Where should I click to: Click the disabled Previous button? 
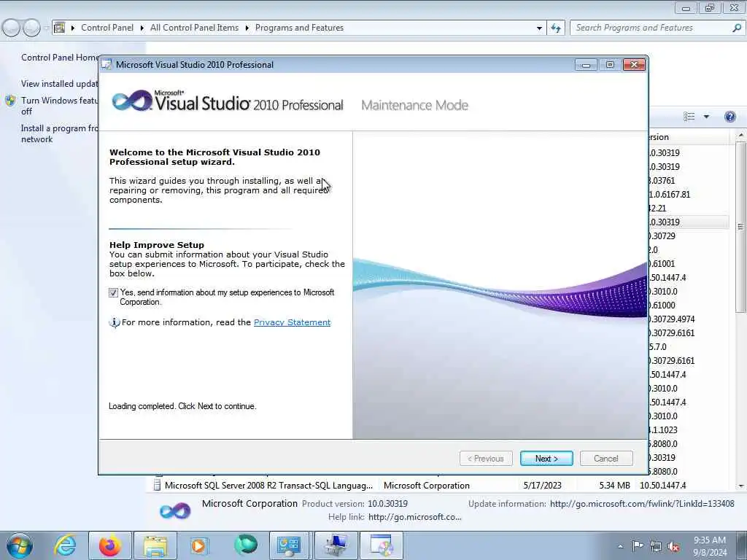point(486,458)
